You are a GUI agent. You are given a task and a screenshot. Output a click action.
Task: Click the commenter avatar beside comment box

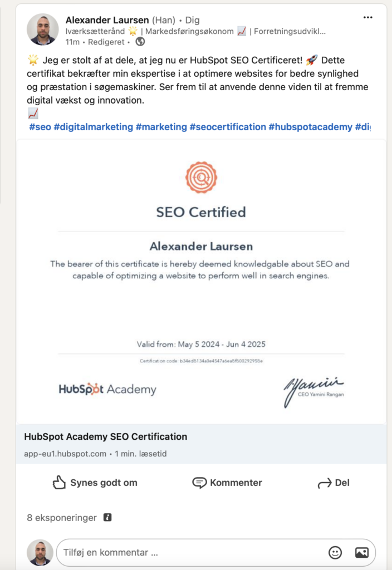click(40, 552)
